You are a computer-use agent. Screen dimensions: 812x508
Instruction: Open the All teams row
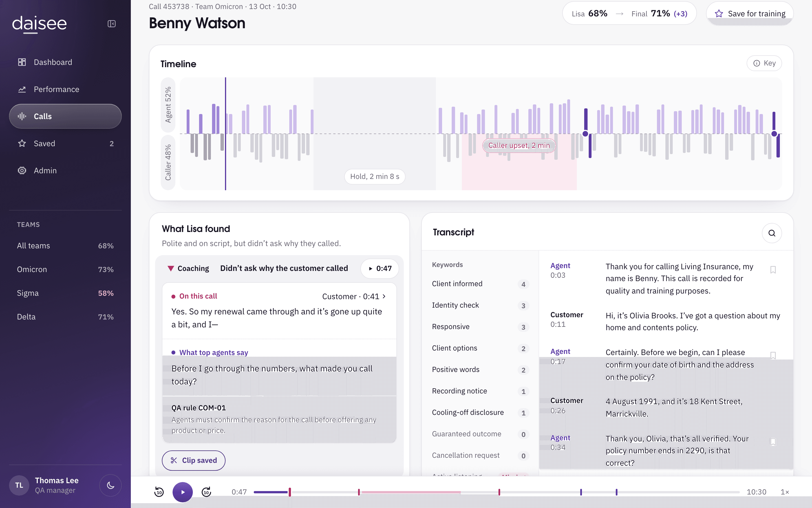pos(65,246)
